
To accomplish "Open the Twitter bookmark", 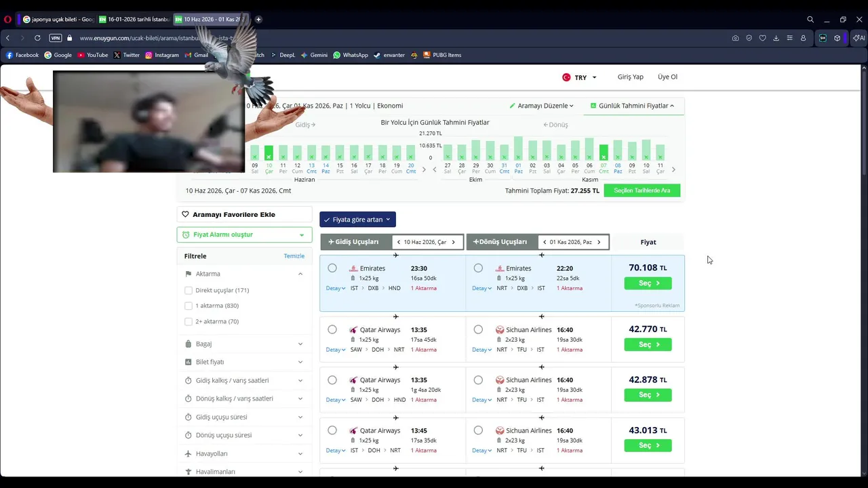I will click(127, 55).
